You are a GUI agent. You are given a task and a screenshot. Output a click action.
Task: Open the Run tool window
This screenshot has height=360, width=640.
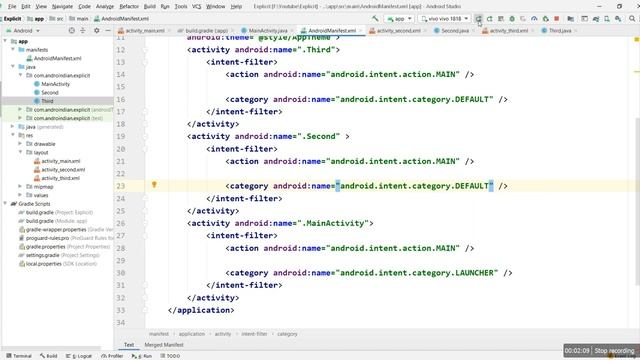[x=142, y=356]
